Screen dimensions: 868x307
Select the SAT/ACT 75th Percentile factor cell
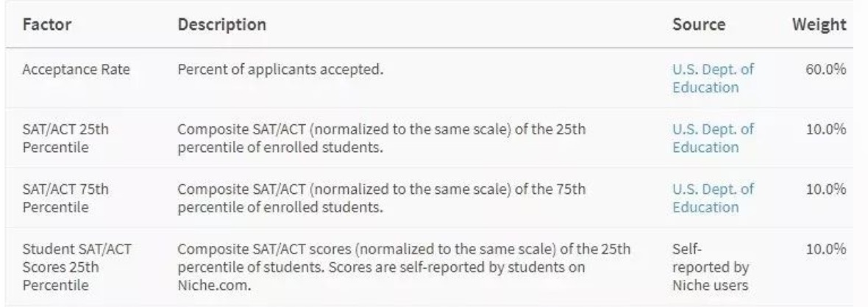pos(65,198)
